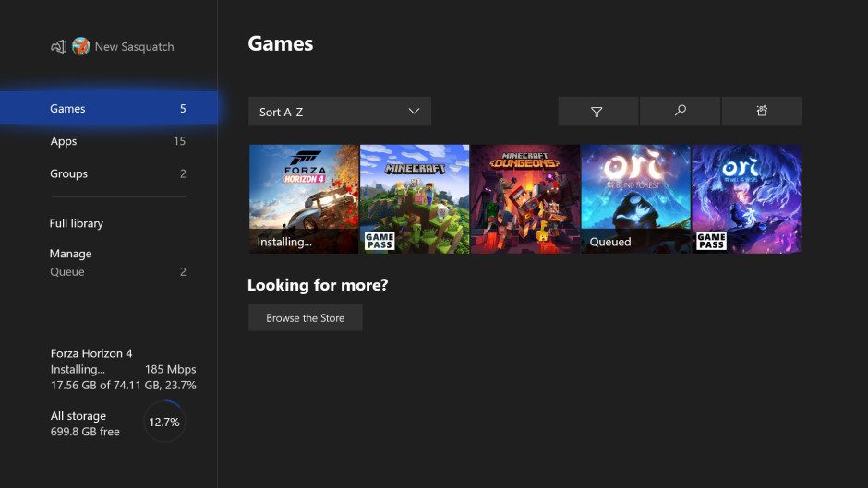Click the All storage label
868x488 pixels.
pos(78,416)
